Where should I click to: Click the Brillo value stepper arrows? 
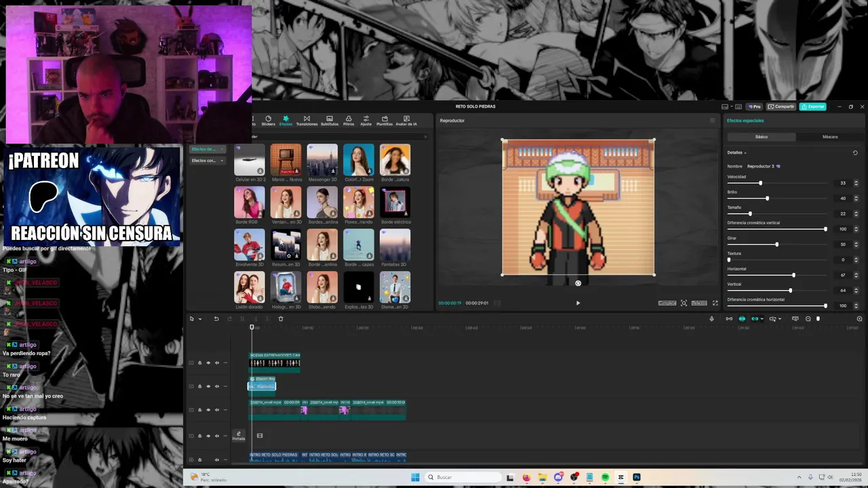[x=856, y=199]
